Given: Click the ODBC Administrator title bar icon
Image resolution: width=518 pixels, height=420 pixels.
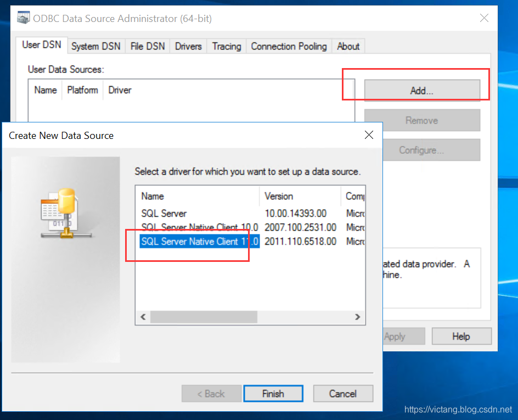Looking at the screenshot, I should click(x=23, y=18).
